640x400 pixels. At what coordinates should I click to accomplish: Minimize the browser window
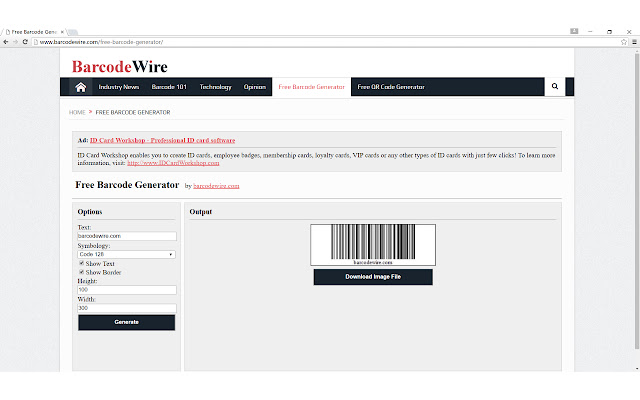coord(591,31)
